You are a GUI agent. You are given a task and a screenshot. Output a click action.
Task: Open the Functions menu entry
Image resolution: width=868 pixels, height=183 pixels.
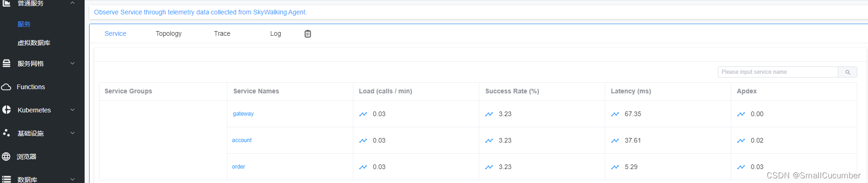click(x=31, y=87)
